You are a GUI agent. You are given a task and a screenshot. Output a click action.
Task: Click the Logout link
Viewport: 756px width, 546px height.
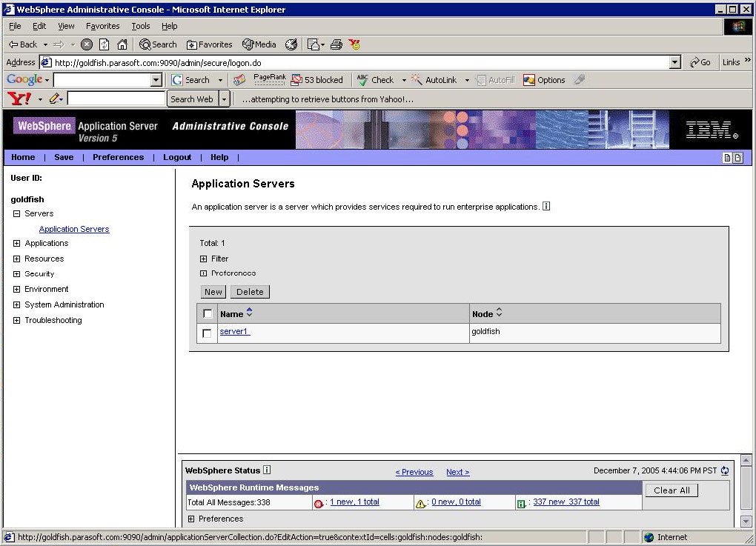177,157
